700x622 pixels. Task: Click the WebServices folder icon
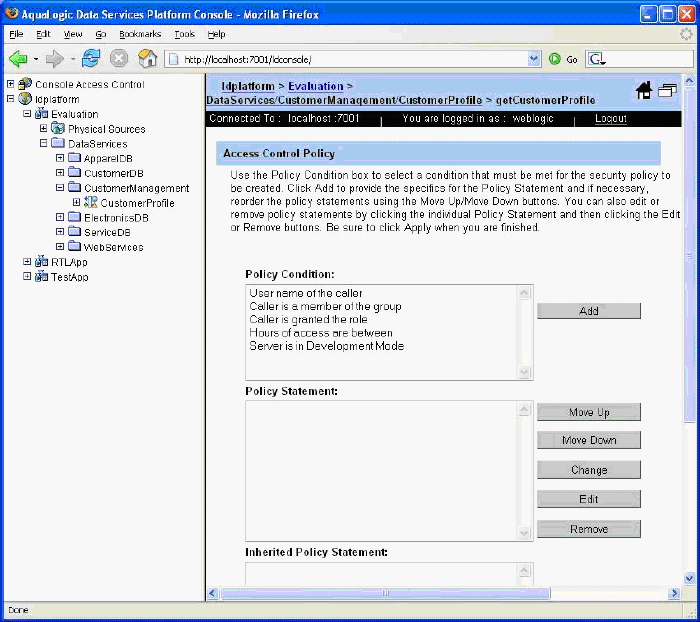tap(75, 247)
